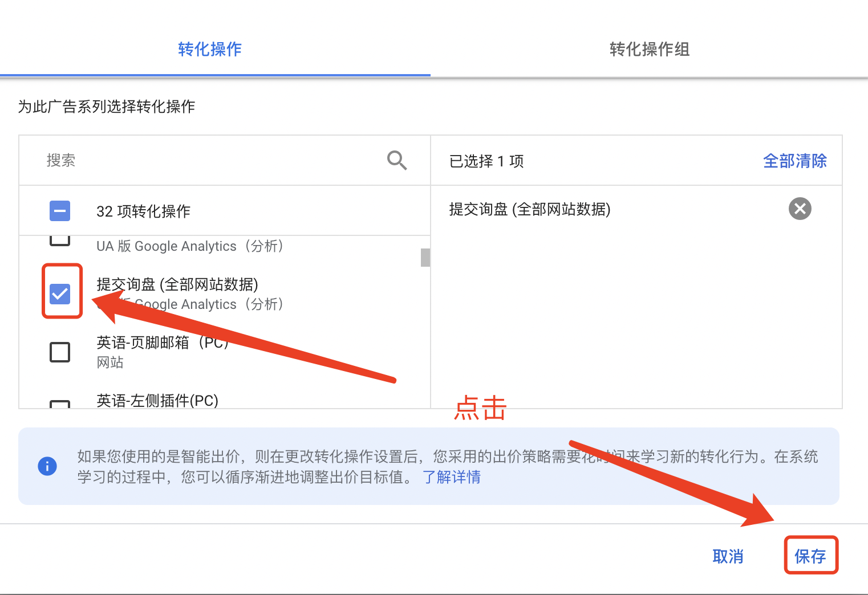Image resolution: width=868 pixels, height=595 pixels.
Task: Click the blue info icon in the notice banner
Action: (47, 466)
